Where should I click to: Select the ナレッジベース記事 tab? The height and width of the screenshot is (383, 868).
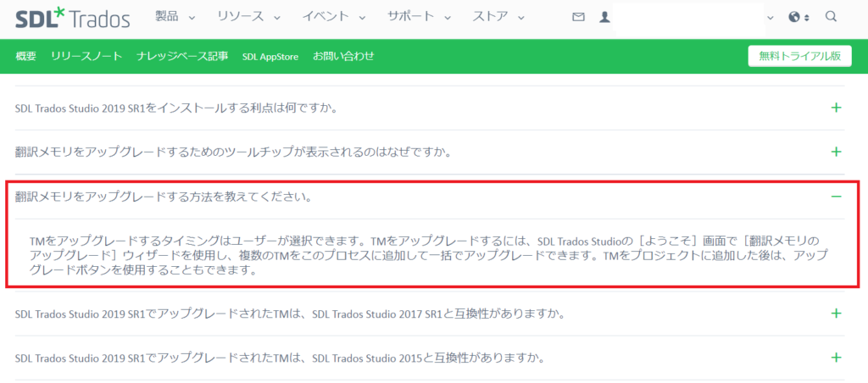pyautogui.click(x=182, y=56)
